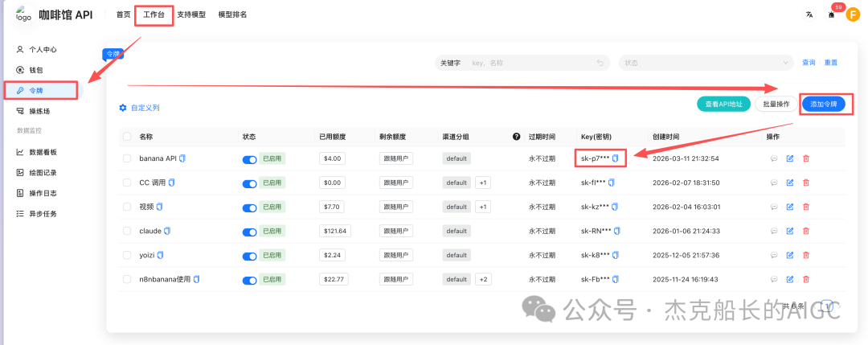Open the user avatar F menu

click(x=853, y=15)
